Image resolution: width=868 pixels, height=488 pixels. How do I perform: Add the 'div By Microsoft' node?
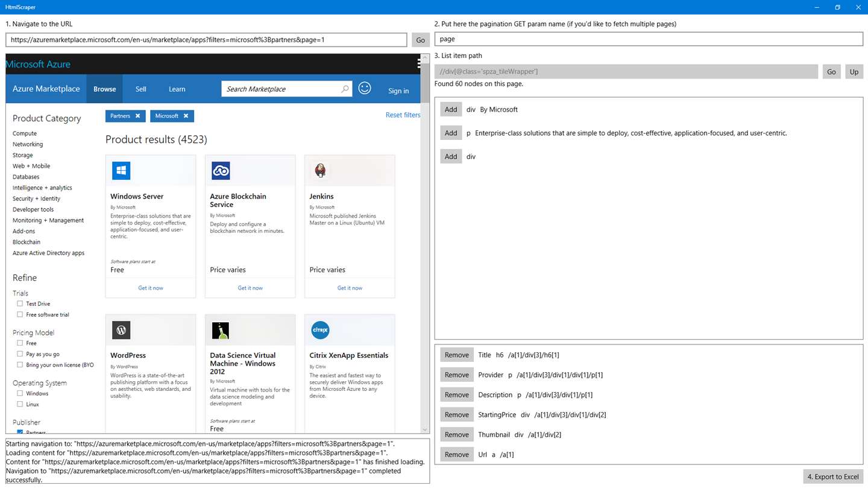click(451, 109)
